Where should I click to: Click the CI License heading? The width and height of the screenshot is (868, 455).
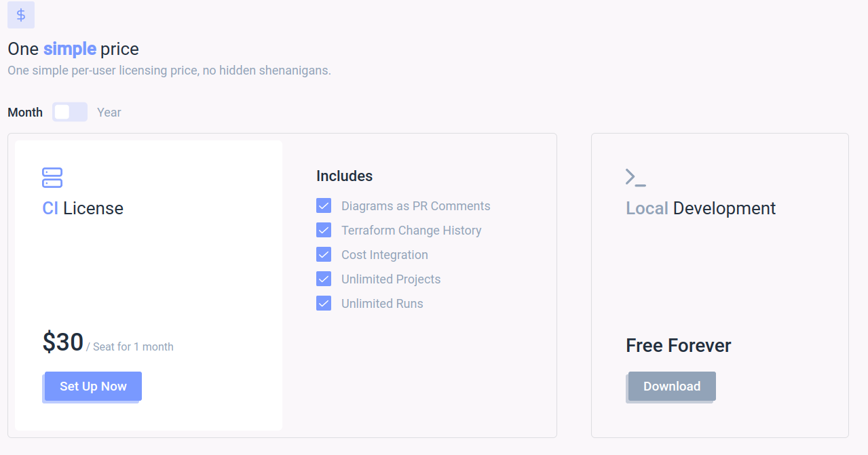[83, 208]
